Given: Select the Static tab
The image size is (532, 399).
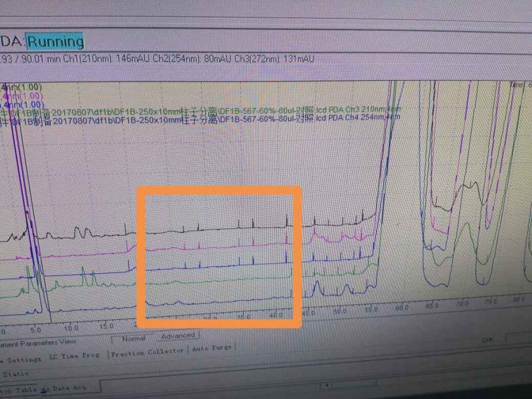Looking at the screenshot, I should [x=15, y=374].
